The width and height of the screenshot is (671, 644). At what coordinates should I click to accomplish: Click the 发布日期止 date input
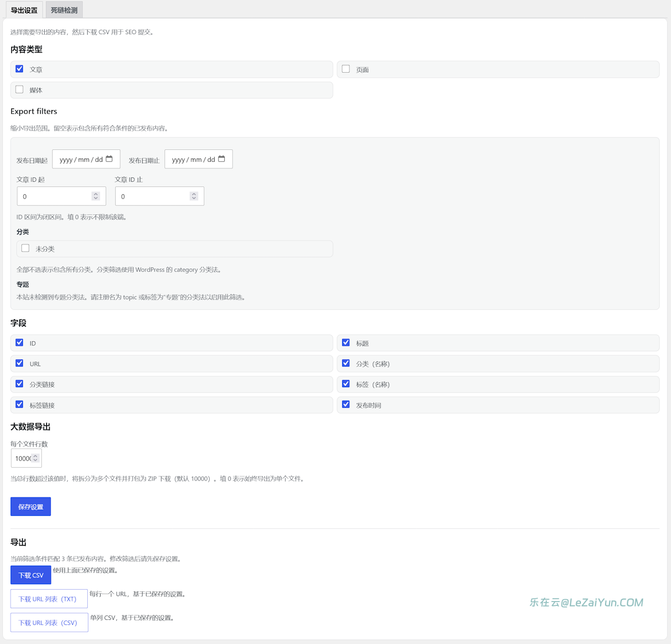[x=199, y=159]
